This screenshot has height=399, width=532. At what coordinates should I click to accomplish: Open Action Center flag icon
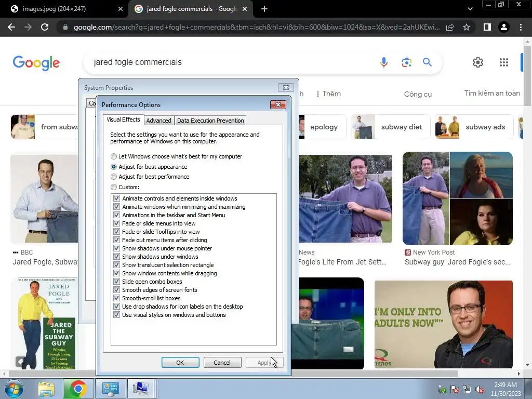pos(454,390)
